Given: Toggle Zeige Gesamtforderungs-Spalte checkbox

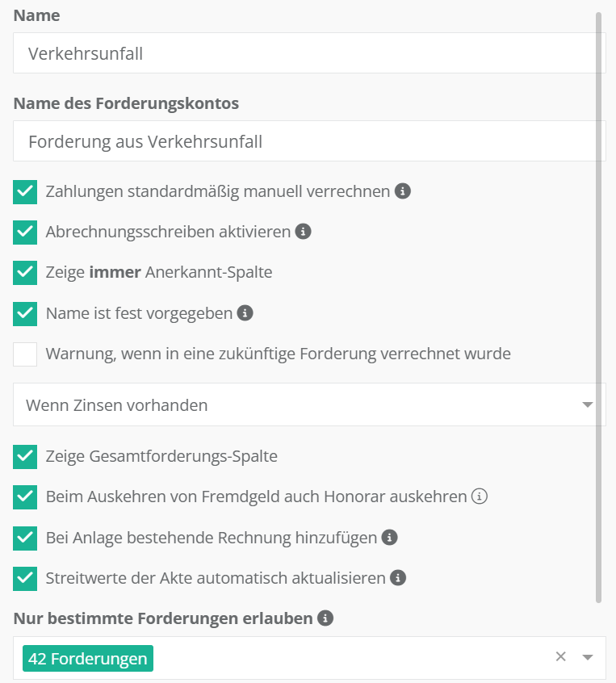Looking at the screenshot, I should (x=25, y=456).
